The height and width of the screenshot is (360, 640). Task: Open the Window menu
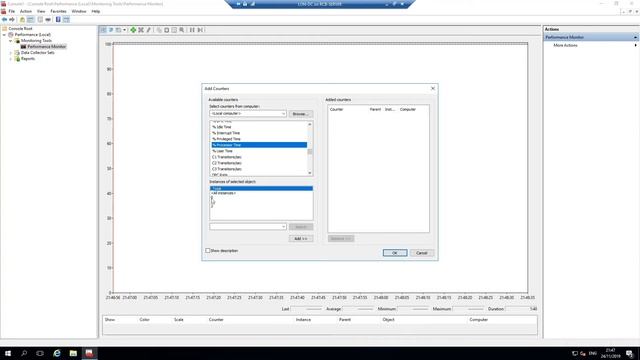point(79,11)
